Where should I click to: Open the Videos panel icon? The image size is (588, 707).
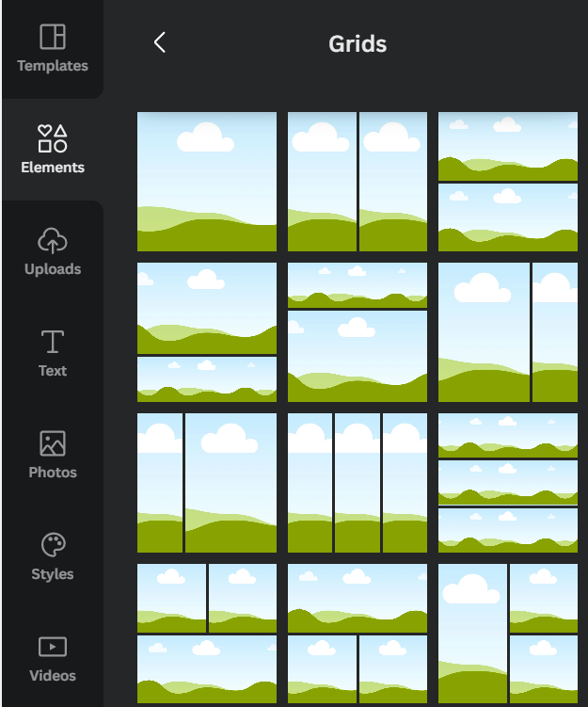coord(53,647)
